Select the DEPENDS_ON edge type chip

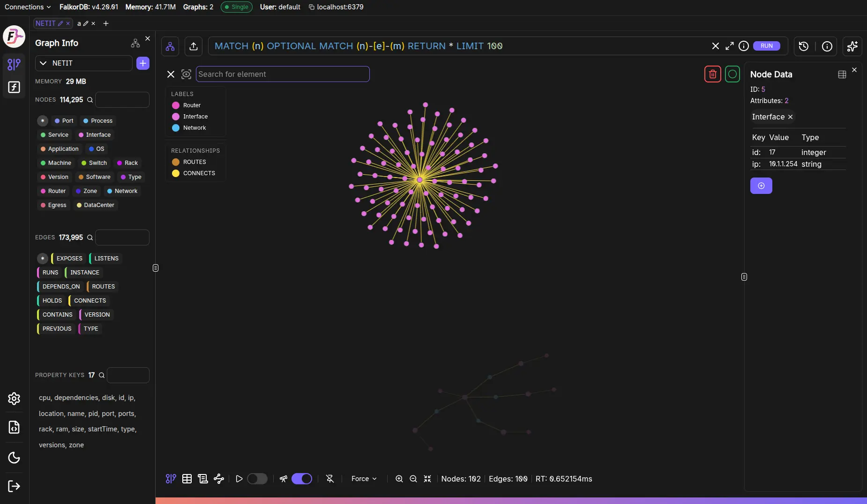pos(60,287)
